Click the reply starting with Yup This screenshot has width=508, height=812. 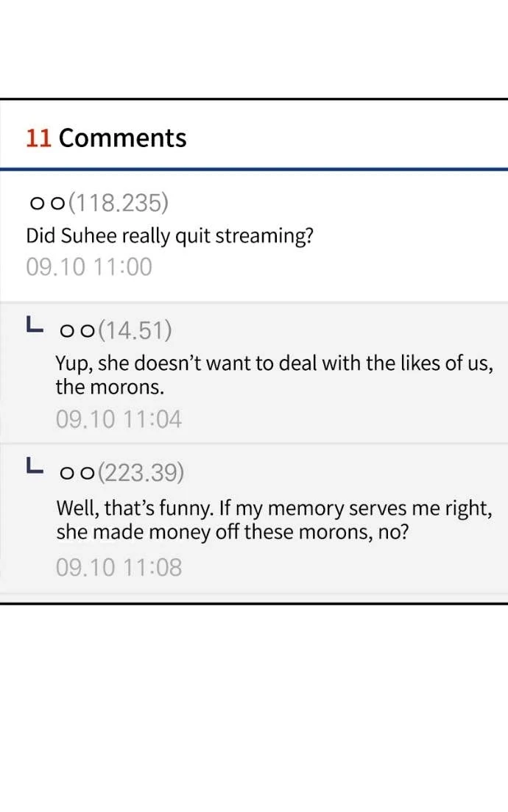click(274, 363)
